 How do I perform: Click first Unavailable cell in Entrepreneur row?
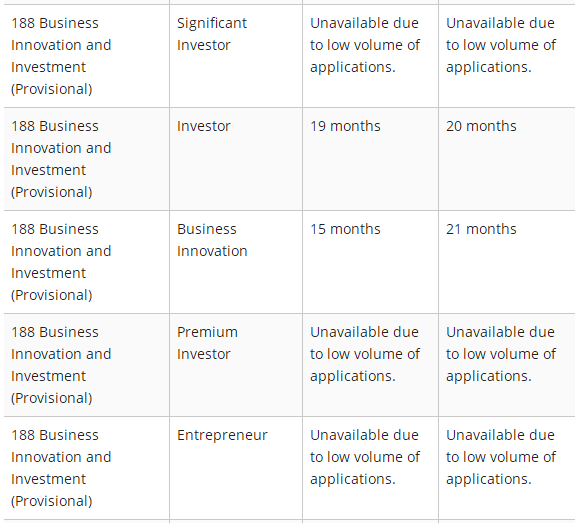click(370, 468)
